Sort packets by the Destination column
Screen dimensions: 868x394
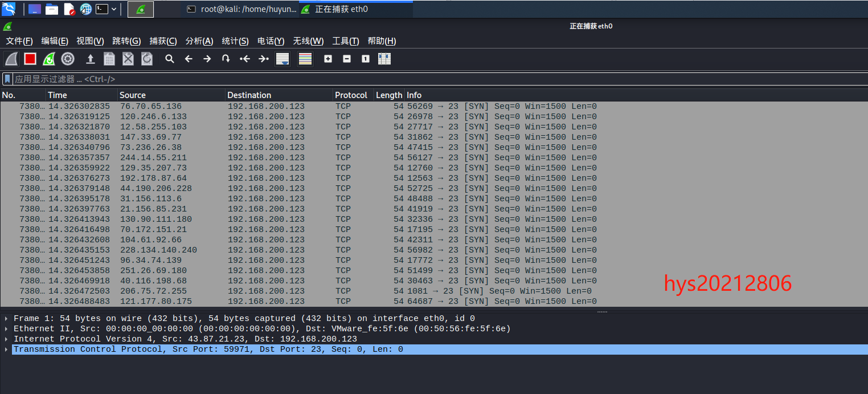(x=279, y=95)
